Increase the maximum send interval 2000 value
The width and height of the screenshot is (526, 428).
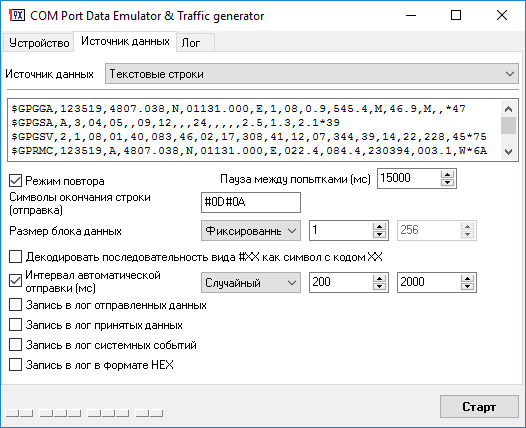tap(467, 278)
